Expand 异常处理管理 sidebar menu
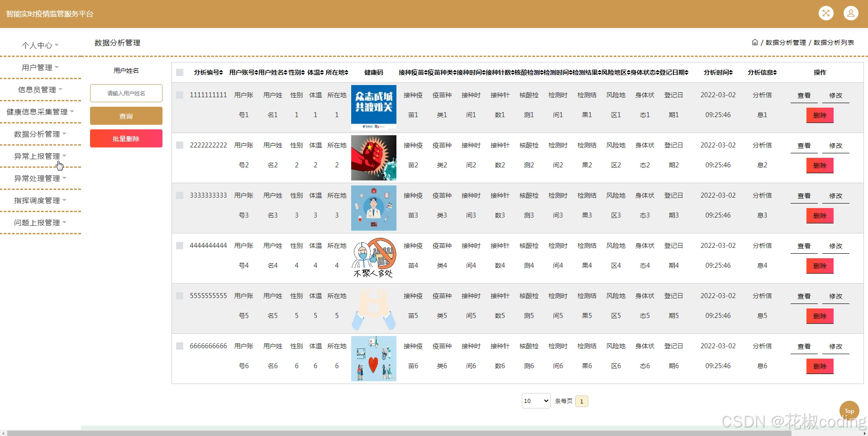The height and width of the screenshot is (436, 868). point(40,178)
